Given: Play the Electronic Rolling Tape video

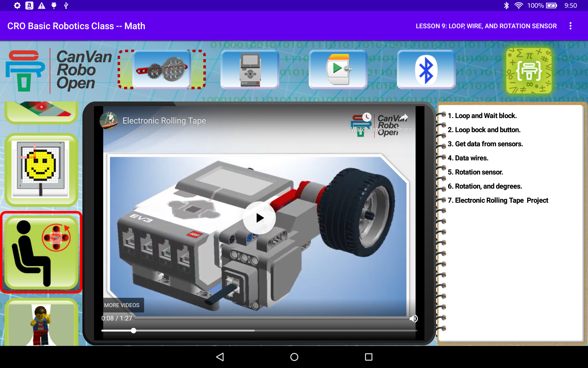Looking at the screenshot, I should coord(259,217).
